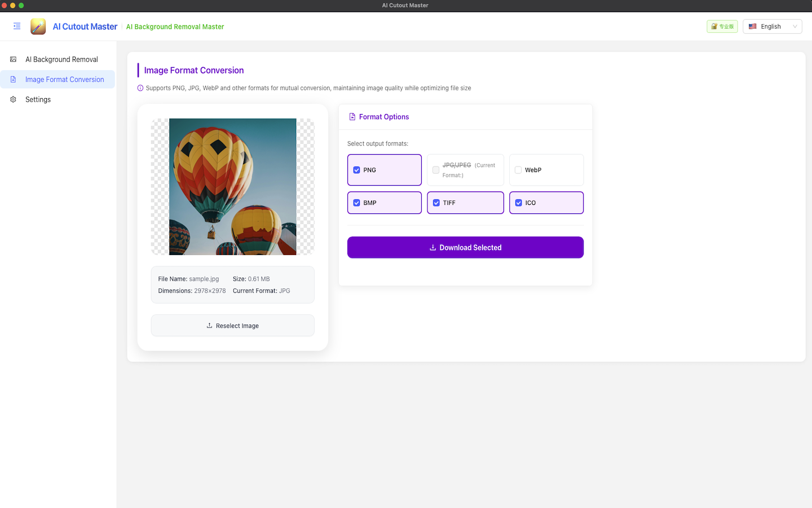
Task: Click the Settings gear icon
Action: click(12, 99)
